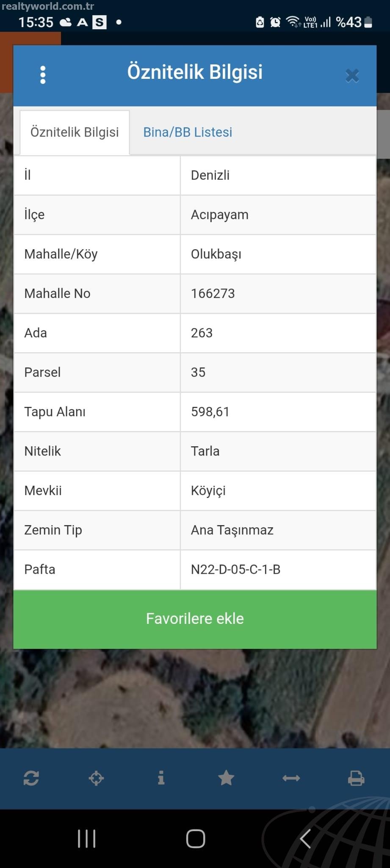
Task: Open the info icon in toolbar
Action: point(161,778)
